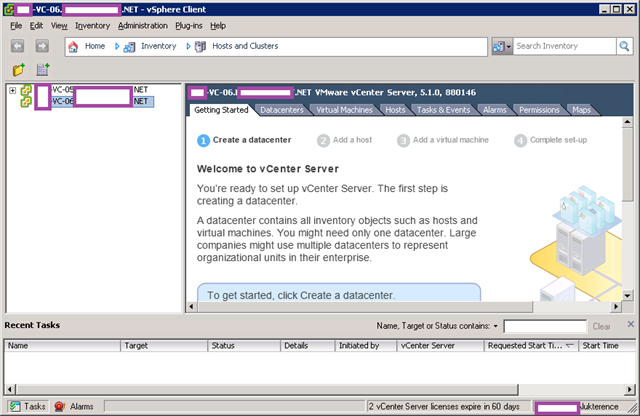The height and width of the screenshot is (416, 640).
Task: Click step 4 Complete set-up
Action: pos(550,140)
